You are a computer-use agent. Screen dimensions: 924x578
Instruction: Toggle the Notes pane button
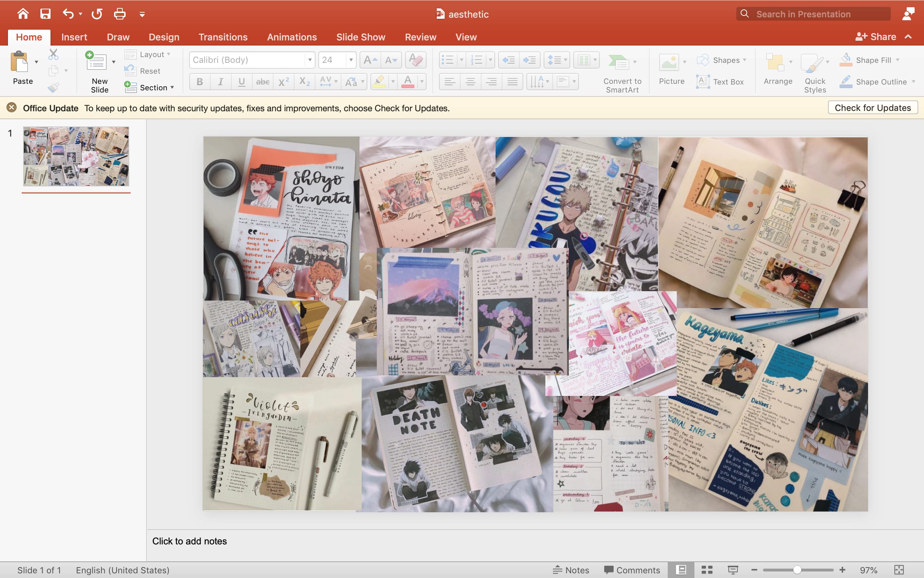571,570
